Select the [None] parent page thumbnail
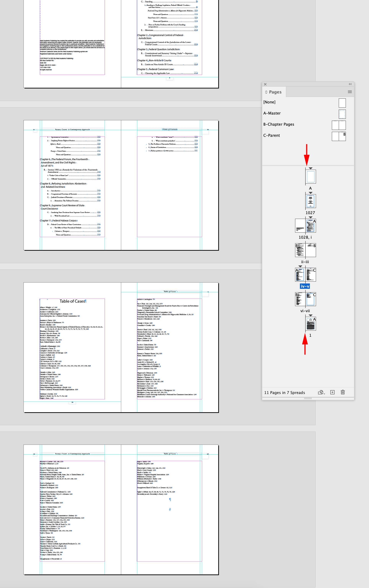This screenshot has width=369, height=588. 342,103
